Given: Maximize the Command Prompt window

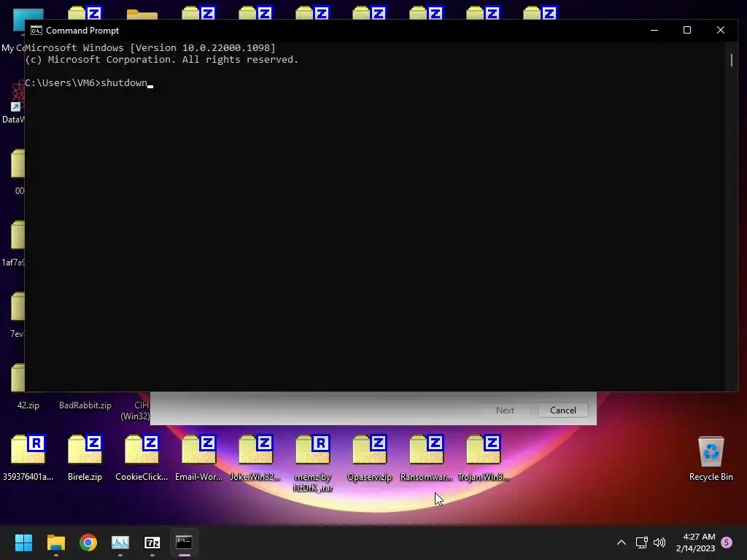Looking at the screenshot, I should tap(687, 30).
